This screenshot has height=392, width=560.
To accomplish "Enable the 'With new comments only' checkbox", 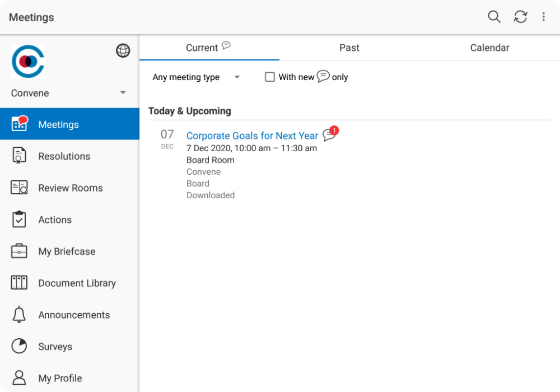I will [270, 77].
